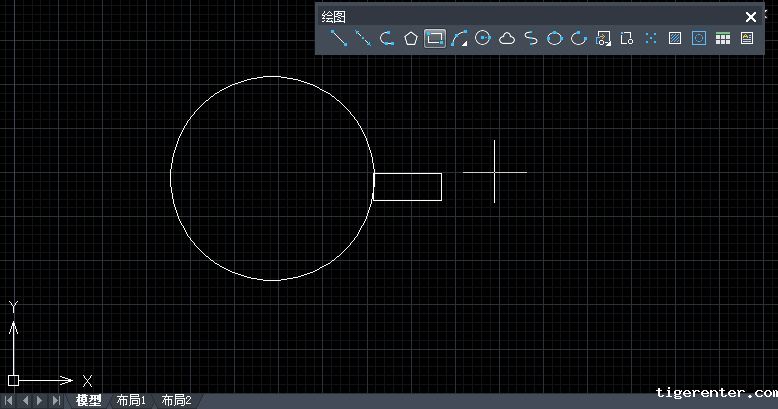Viewport: 778px width, 409px height.
Task: Select the Elliptical Arc tool
Action: coord(579,39)
